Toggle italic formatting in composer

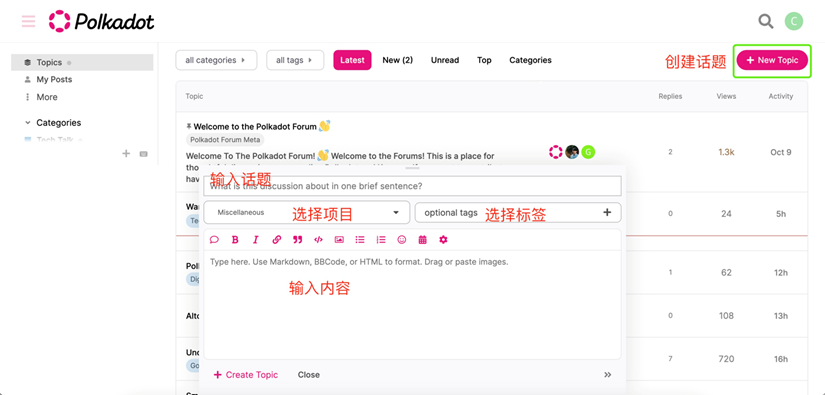click(256, 240)
